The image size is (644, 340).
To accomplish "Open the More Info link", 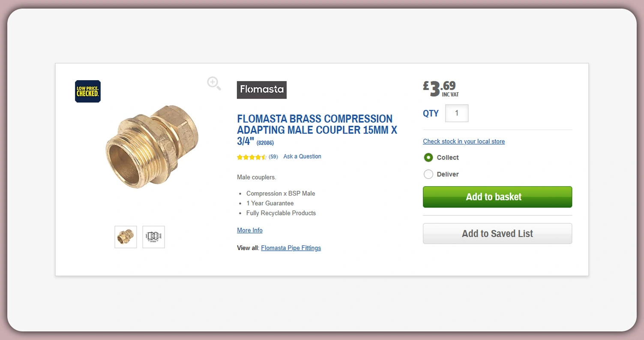I will tap(250, 230).
